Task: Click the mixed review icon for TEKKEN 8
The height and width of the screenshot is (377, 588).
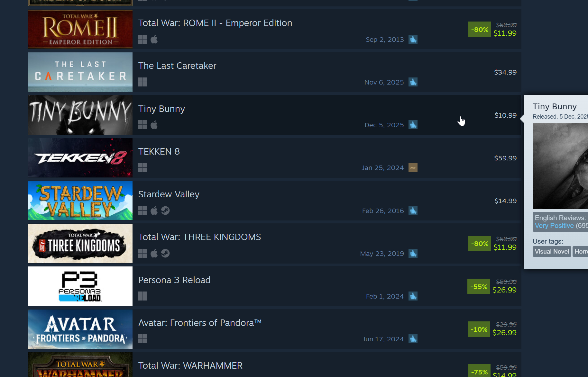Action: (413, 167)
